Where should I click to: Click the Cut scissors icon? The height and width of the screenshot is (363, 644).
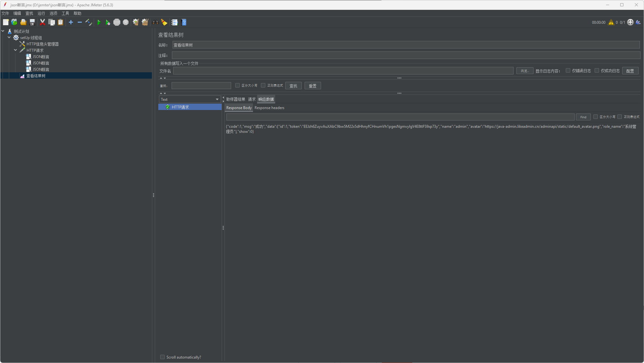click(x=42, y=22)
